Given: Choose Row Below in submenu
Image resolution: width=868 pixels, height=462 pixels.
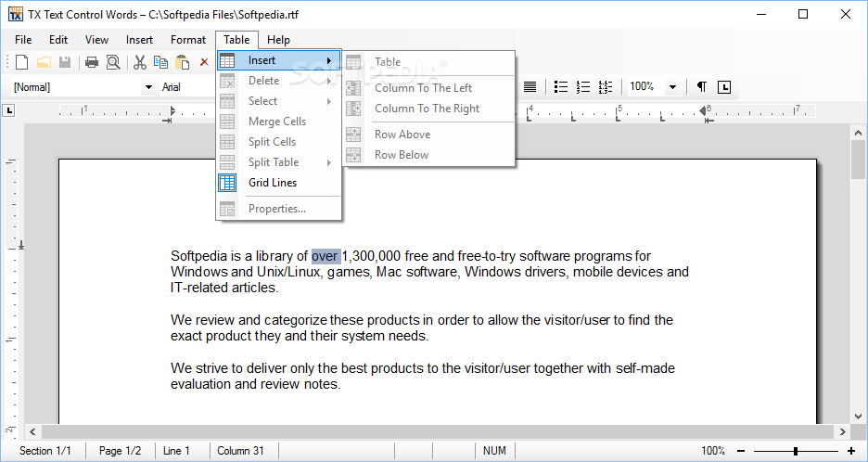Looking at the screenshot, I should (x=429, y=155).
